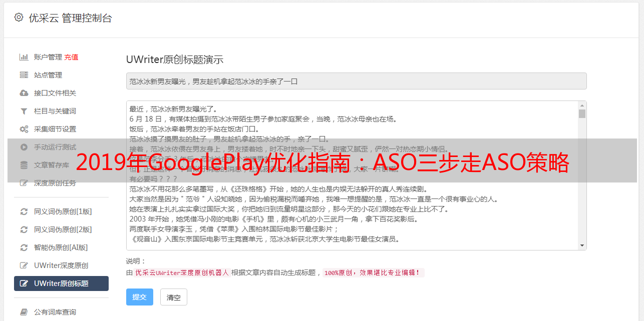Click the 栏目与关键词 filter icon

[24, 111]
